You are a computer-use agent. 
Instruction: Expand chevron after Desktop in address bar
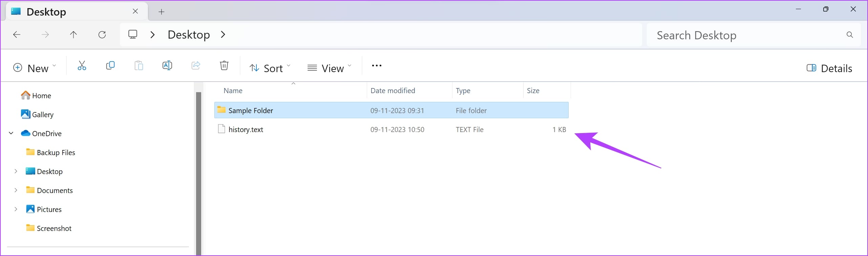coord(223,35)
